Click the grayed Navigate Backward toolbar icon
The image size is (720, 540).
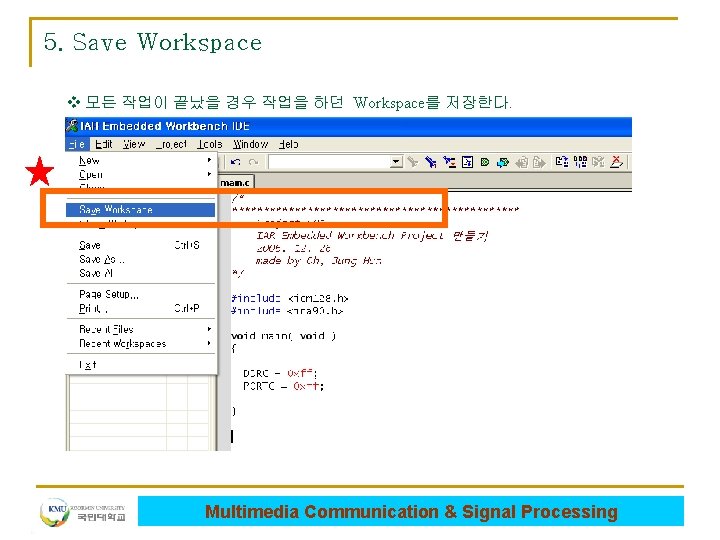pyautogui.click(x=522, y=162)
